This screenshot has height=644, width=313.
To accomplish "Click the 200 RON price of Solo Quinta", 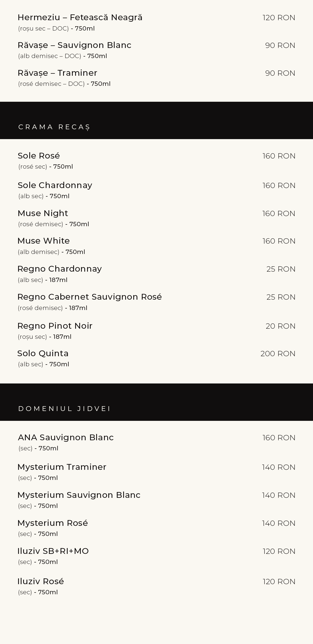I will coord(278,354).
